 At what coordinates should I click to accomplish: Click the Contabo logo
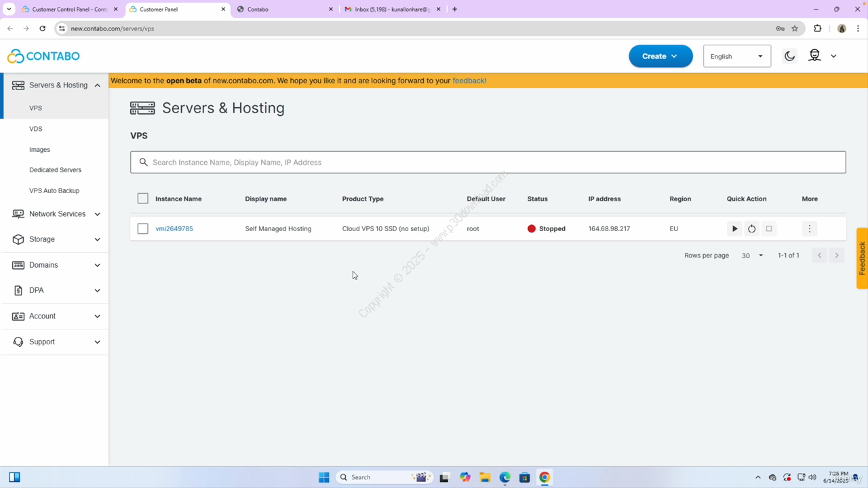[43, 56]
